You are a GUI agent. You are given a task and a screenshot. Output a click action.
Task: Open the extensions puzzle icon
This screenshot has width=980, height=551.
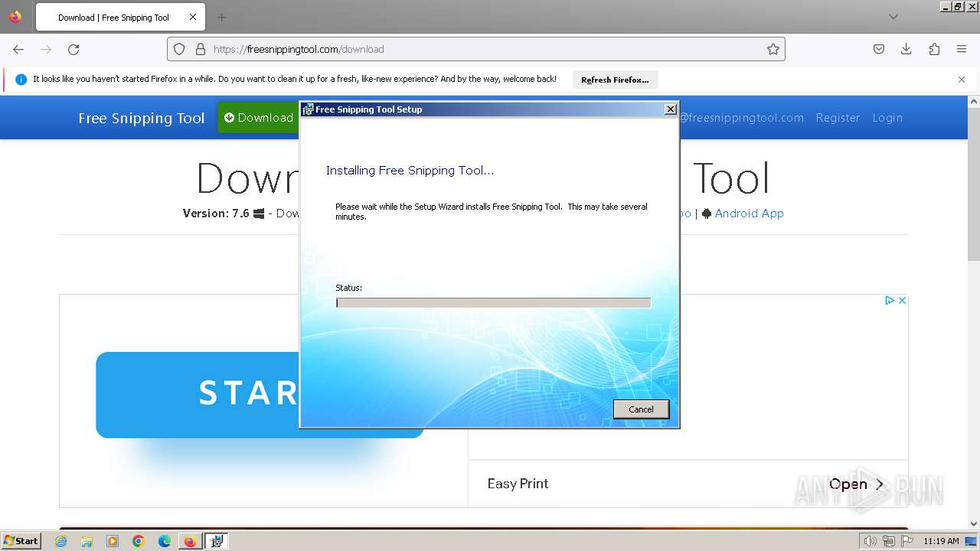(934, 49)
